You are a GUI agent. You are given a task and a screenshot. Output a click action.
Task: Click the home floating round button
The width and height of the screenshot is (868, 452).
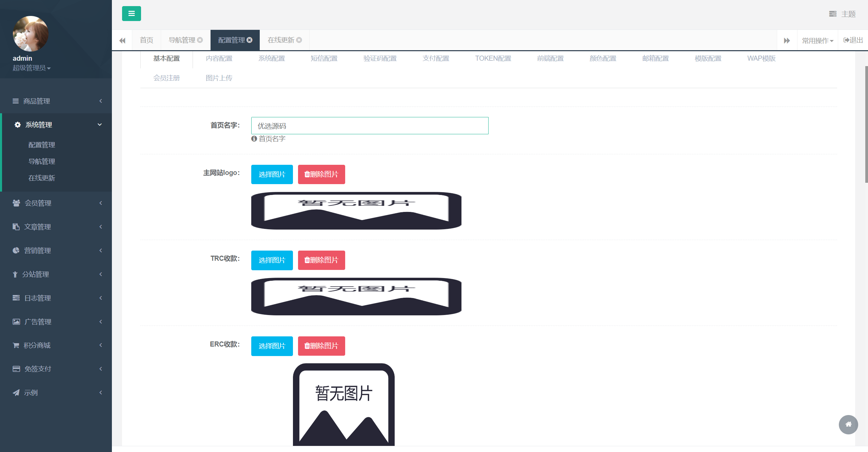click(x=848, y=424)
